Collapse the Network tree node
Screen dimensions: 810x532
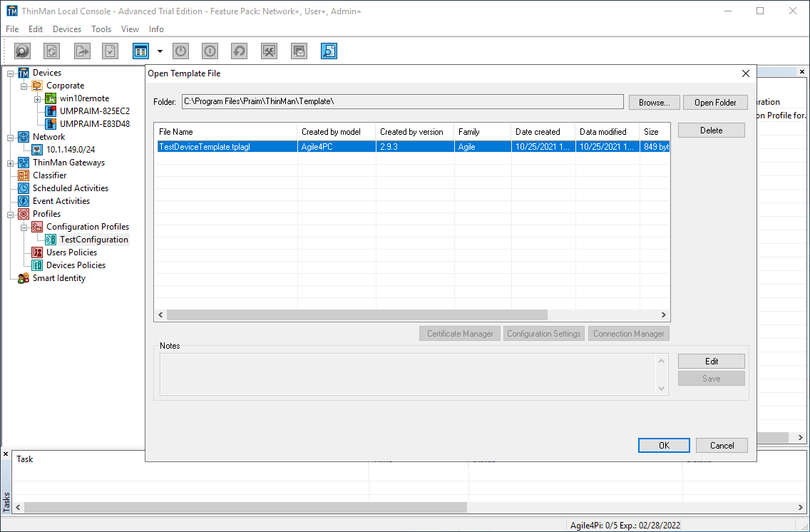coord(10,138)
